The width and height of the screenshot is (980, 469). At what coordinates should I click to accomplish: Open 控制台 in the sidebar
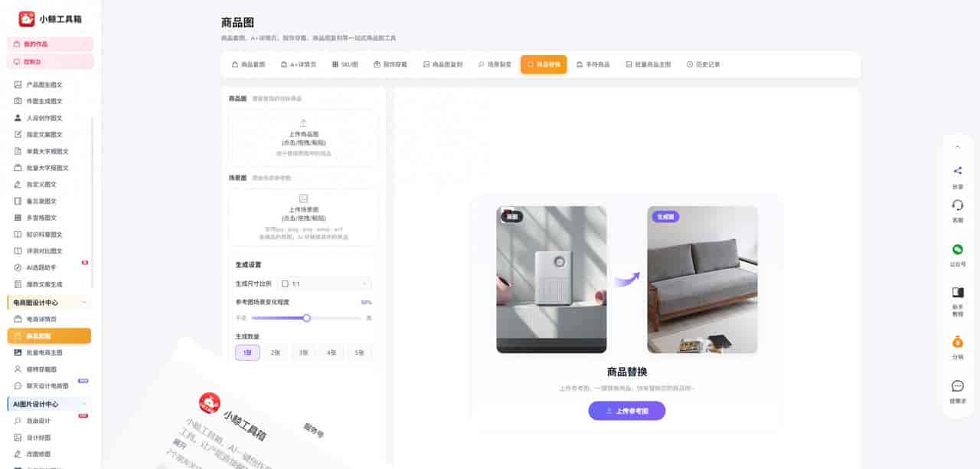(51, 61)
